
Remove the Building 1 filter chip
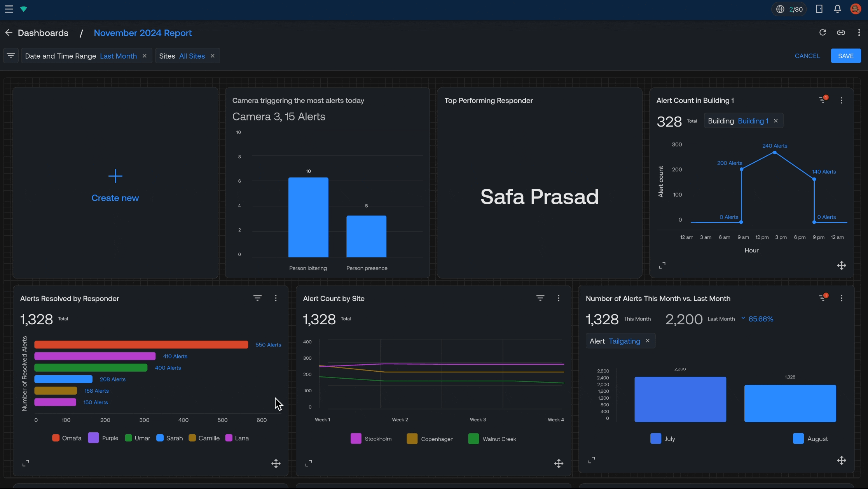tap(775, 121)
